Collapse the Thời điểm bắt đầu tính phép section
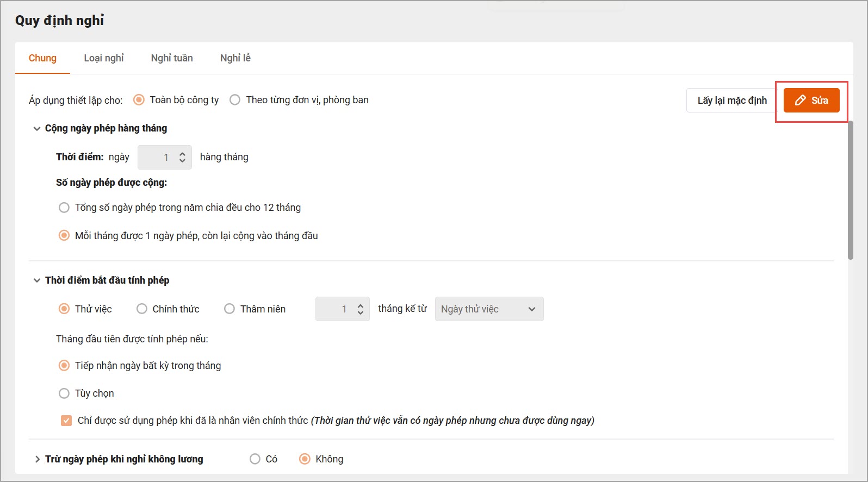Image resolution: width=868 pixels, height=482 pixels. pyautogui.click(x=37, y=280)
